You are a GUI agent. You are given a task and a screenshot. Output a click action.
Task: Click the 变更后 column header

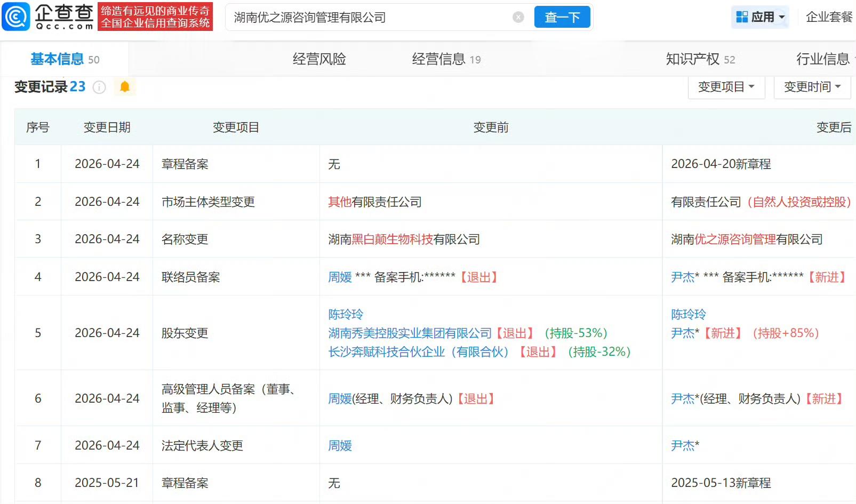pyautogui.click(x=834, y=127)
